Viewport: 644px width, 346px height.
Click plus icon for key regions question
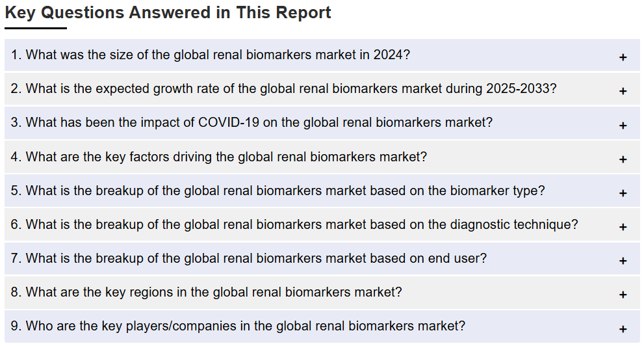tap(623, 295)
